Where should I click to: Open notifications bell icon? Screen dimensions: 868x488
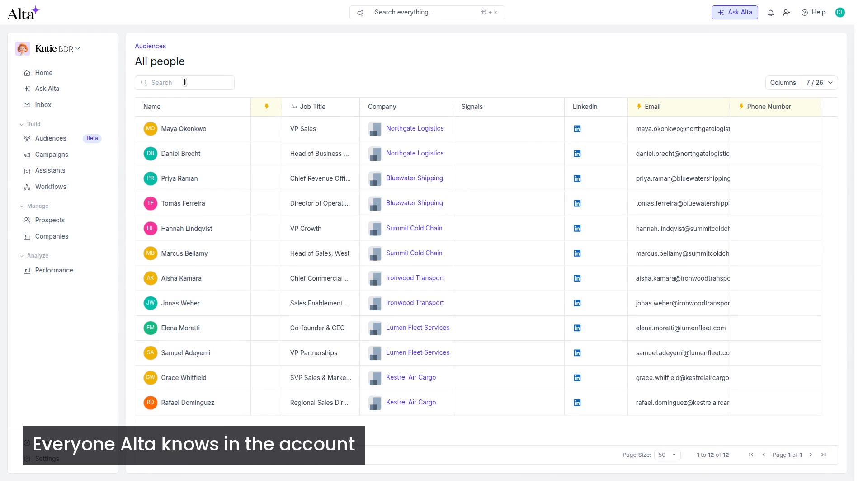point(771,13)
